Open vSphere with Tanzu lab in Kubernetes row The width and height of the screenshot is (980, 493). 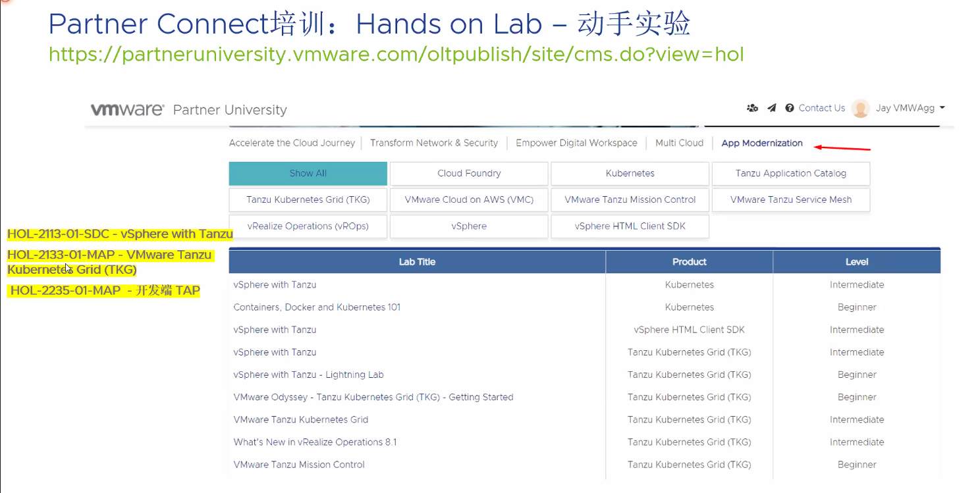[x=275, y=285]
